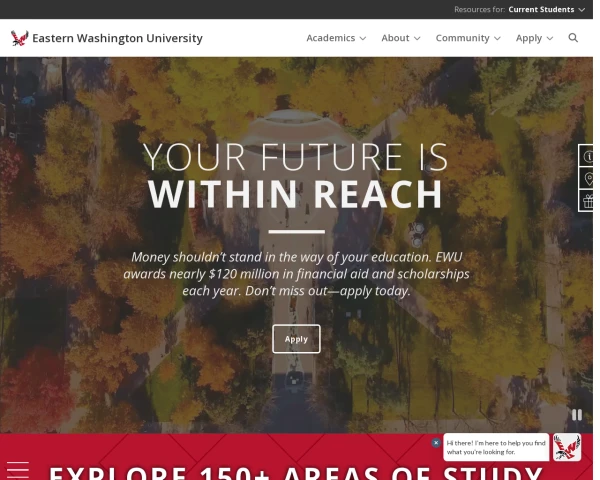Click the Your Future Is Within Reach headline
The image size is (600, 480).
point(295,175)
